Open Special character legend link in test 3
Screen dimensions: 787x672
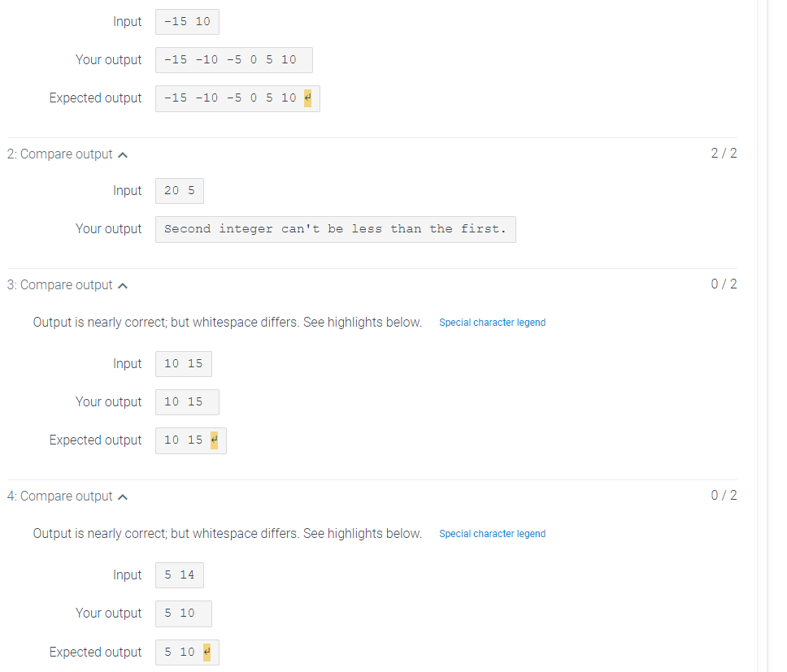tap(492, 323)
